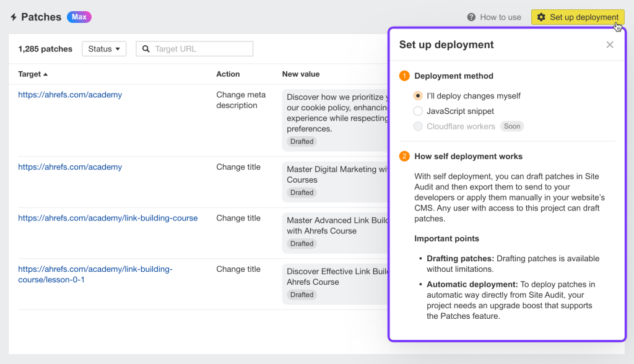Select the I'll deploy changes myself option
634x364 pixels.
coord(419,96)
